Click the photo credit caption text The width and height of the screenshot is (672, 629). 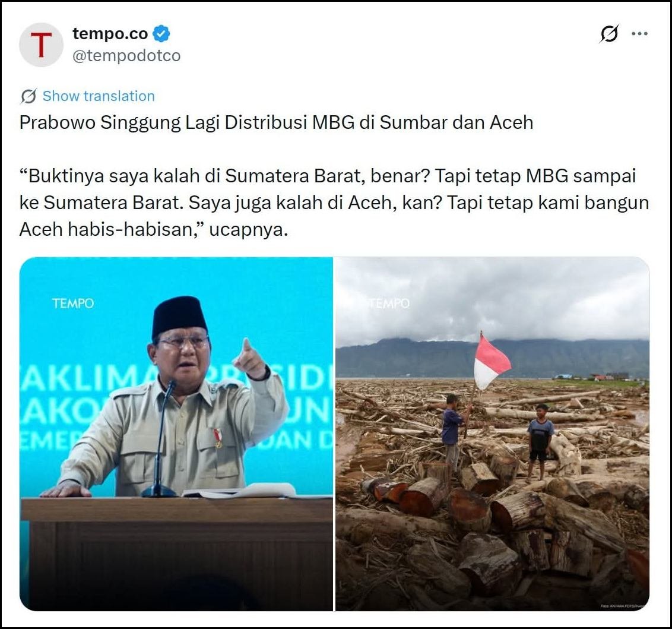coord(622,606)
